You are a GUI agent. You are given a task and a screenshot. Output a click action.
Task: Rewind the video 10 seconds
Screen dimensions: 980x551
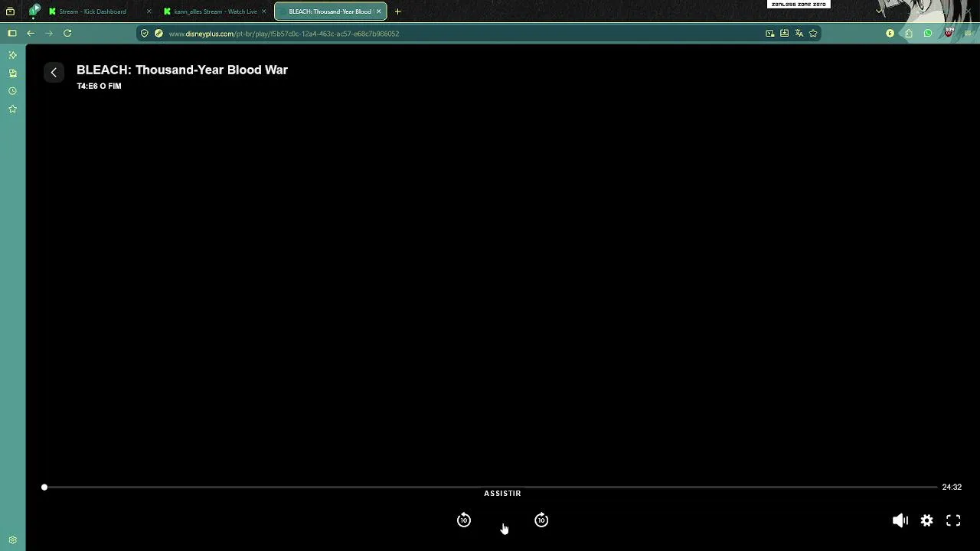pos(464,520)
